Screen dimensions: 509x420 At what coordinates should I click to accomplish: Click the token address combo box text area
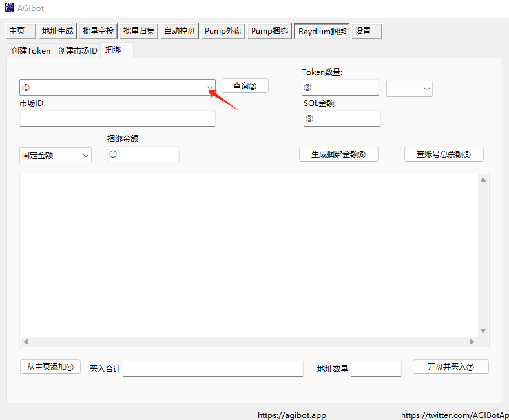click(x=112, y=88)
